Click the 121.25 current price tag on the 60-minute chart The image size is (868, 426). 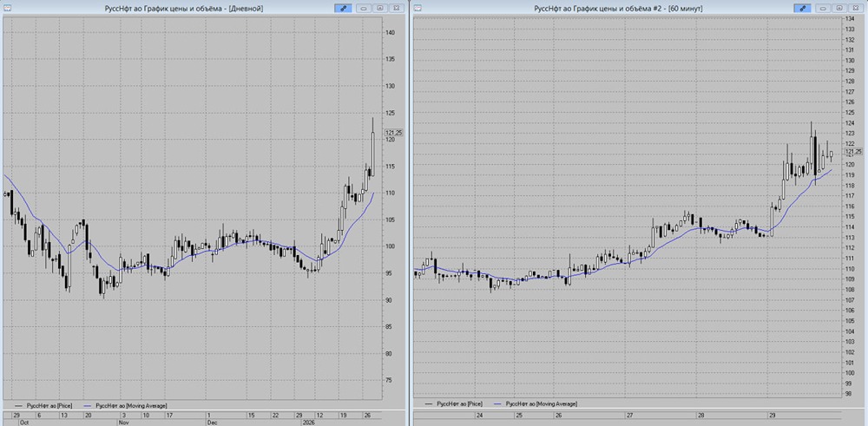coord(855,152)
